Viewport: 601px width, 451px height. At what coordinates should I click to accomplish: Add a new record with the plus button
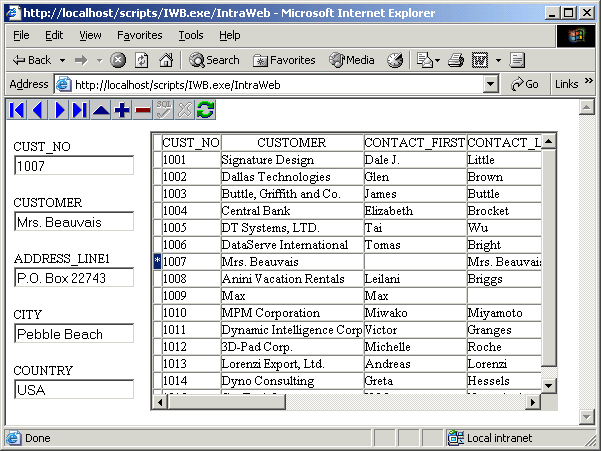(x=122, y=110)
